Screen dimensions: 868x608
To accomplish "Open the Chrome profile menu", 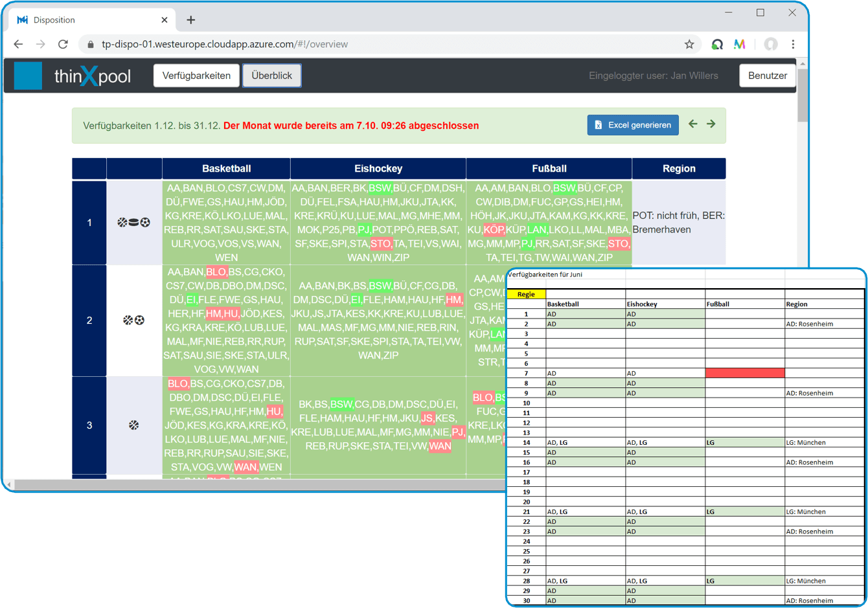I will point(771,44).
